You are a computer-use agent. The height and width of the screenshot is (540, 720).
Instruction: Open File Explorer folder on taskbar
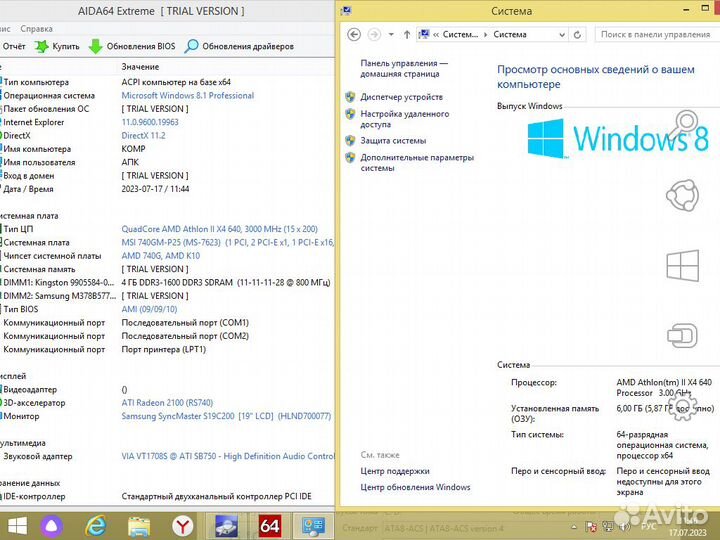click(139, 527)
